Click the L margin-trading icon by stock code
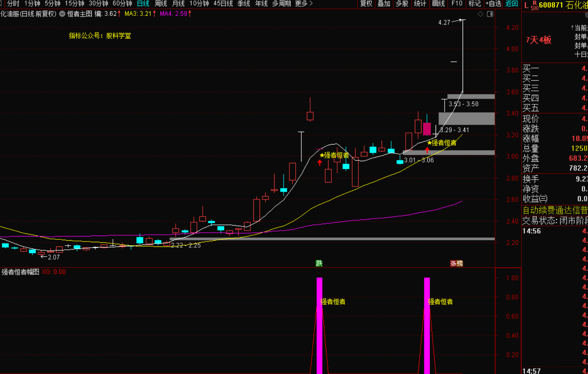 click(x=526, y=5)
